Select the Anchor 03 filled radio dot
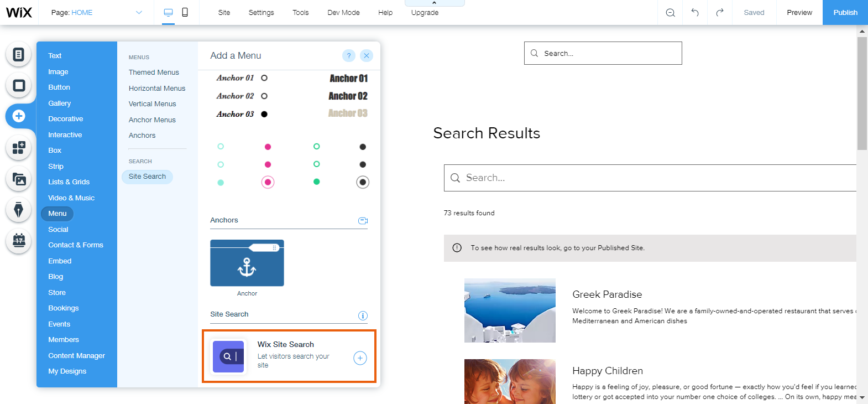Screen dimensions: 868x404 (x=264, y=114)
